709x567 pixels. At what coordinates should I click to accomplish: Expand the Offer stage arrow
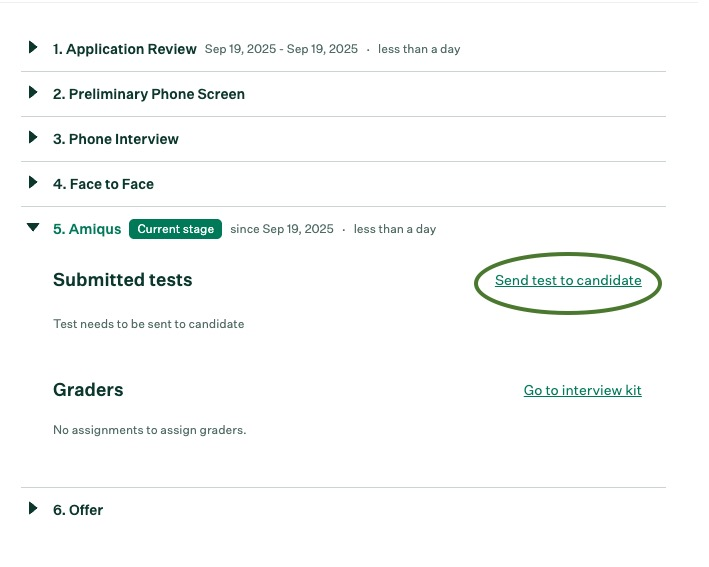(x=33, y=509)
